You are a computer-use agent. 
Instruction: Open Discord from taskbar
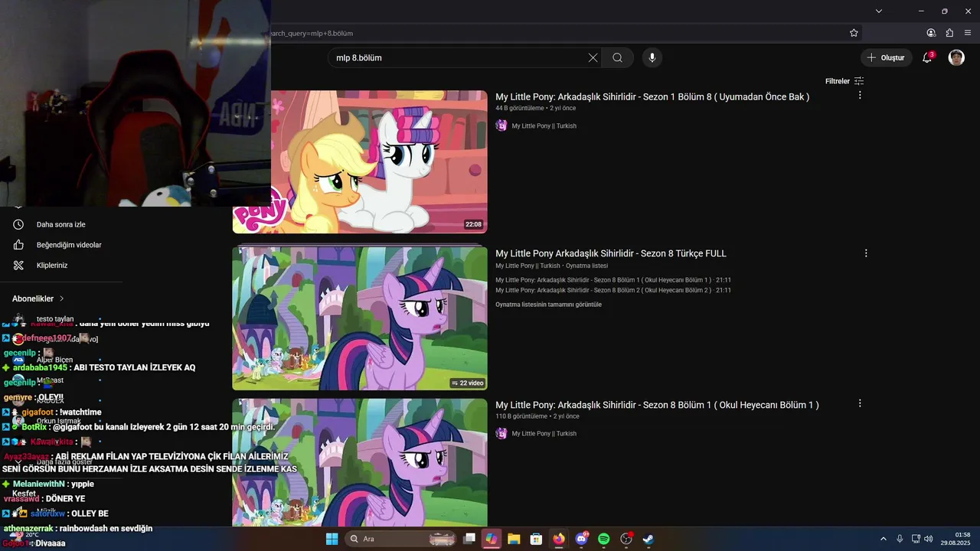[581, 539]
